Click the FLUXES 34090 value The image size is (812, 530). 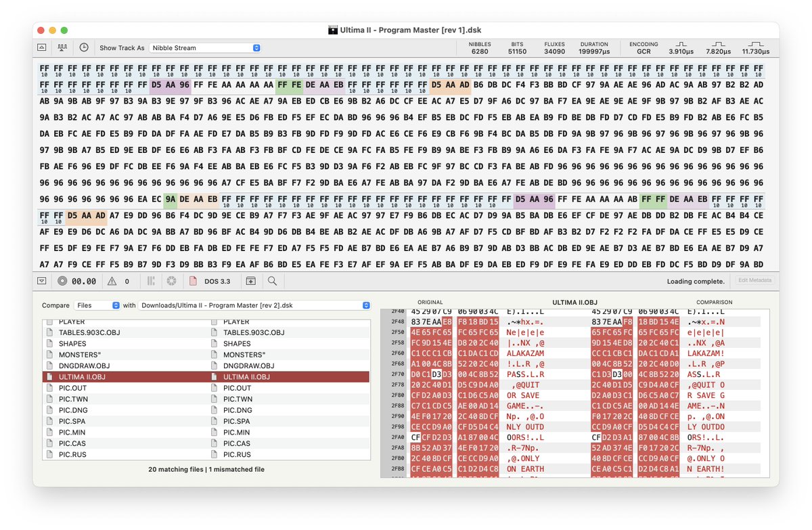pos(555,51)
